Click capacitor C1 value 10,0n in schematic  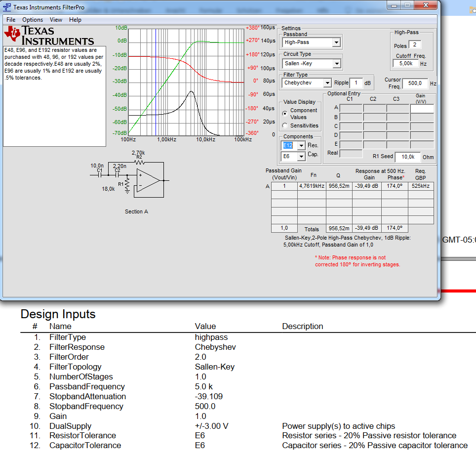point(97,166)
